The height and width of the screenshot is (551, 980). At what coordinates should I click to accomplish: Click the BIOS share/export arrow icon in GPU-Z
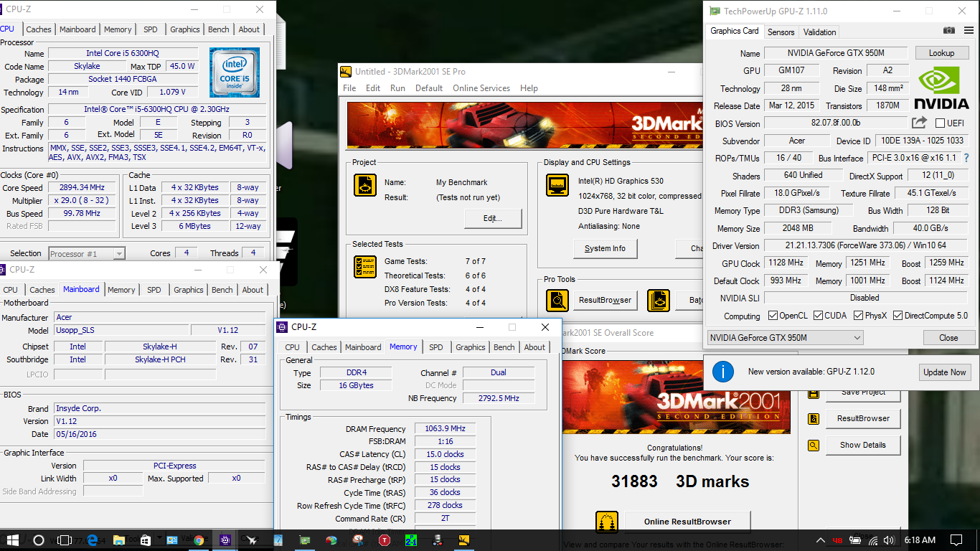tap(919, 123)
